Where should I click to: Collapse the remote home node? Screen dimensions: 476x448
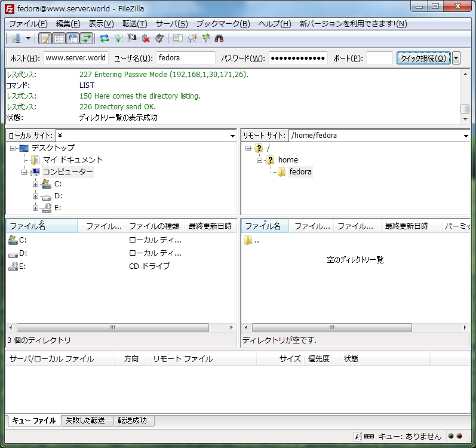point(260,160)
